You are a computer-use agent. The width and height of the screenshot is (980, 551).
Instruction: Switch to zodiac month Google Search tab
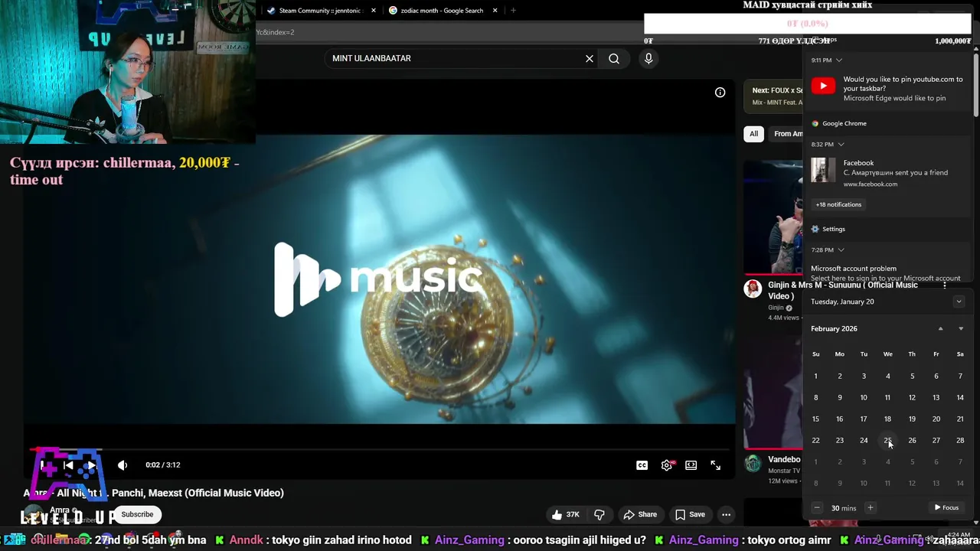pyautogui.click(x=442, y=11)
